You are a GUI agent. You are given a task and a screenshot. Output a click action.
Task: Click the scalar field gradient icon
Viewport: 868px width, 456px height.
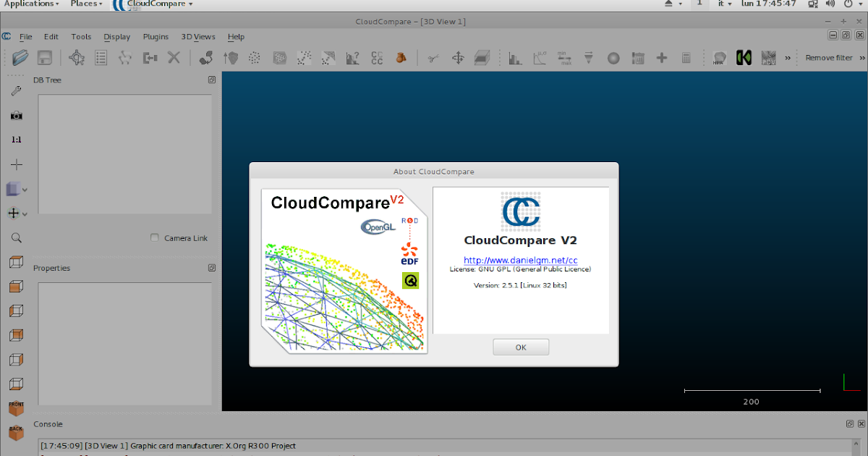coord(589,58)
